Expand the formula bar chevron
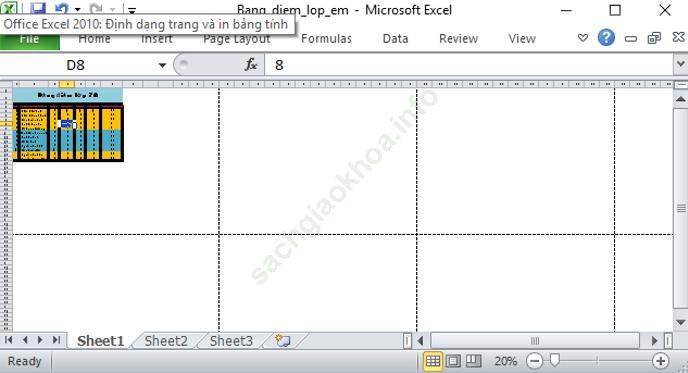 click(x=681, y=65)
